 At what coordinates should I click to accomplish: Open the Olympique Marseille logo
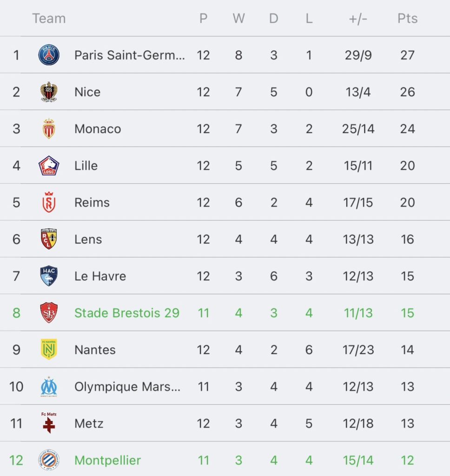coord(49,386)
